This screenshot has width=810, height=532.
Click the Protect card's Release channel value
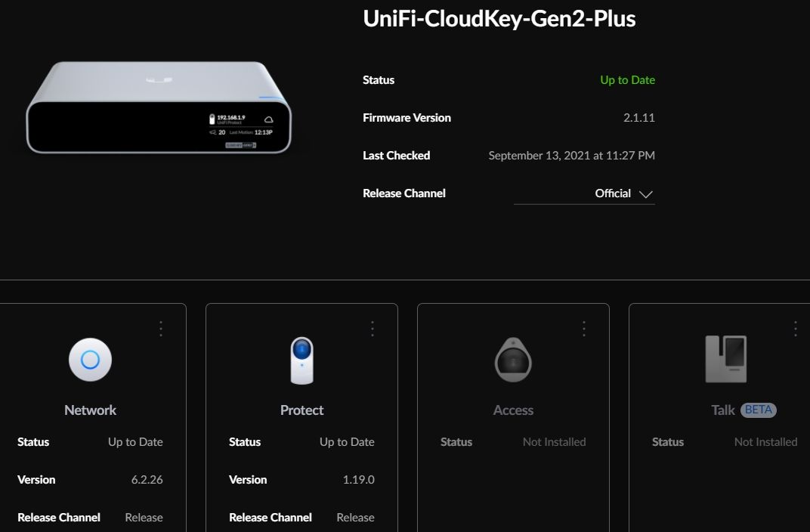click(x=355, y=518)
